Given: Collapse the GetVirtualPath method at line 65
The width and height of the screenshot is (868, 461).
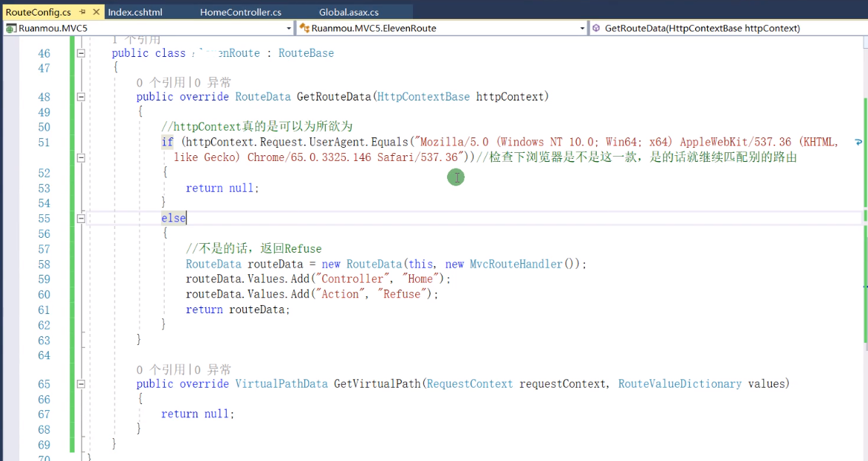Looking at the screenshot, I should pyautogui.click(x=81, y=384).
